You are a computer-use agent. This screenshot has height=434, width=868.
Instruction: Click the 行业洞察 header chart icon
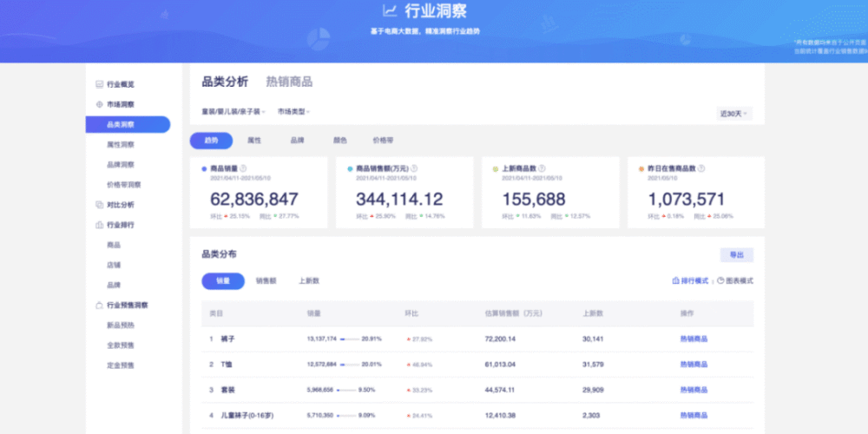click(391, 10)
